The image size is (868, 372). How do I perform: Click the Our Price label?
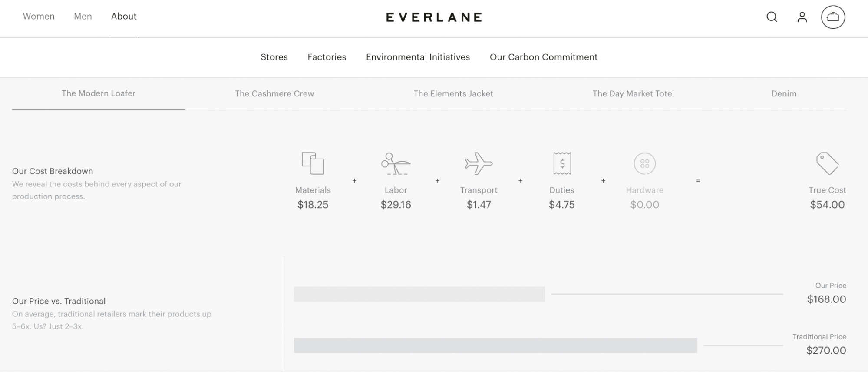coord(831,286)
